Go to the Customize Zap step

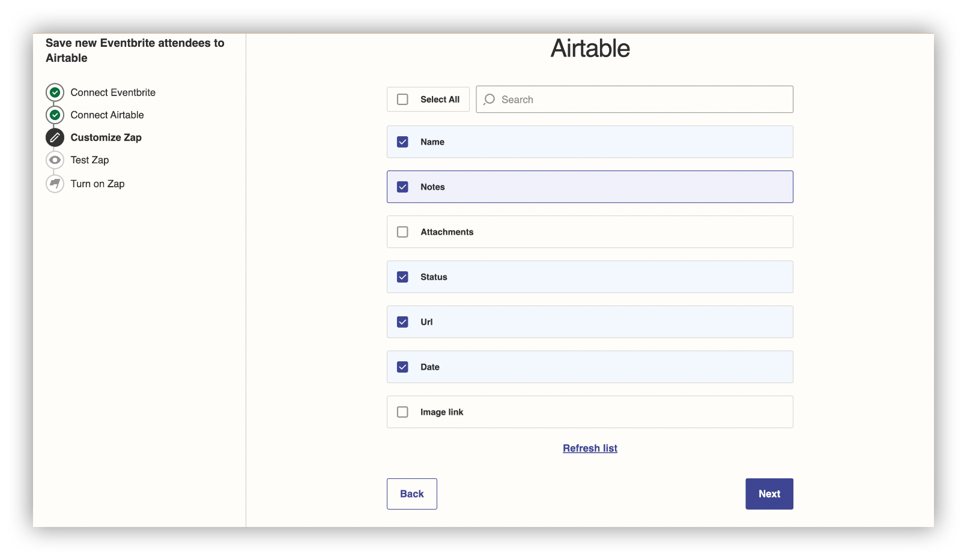[x=106, y=137]
